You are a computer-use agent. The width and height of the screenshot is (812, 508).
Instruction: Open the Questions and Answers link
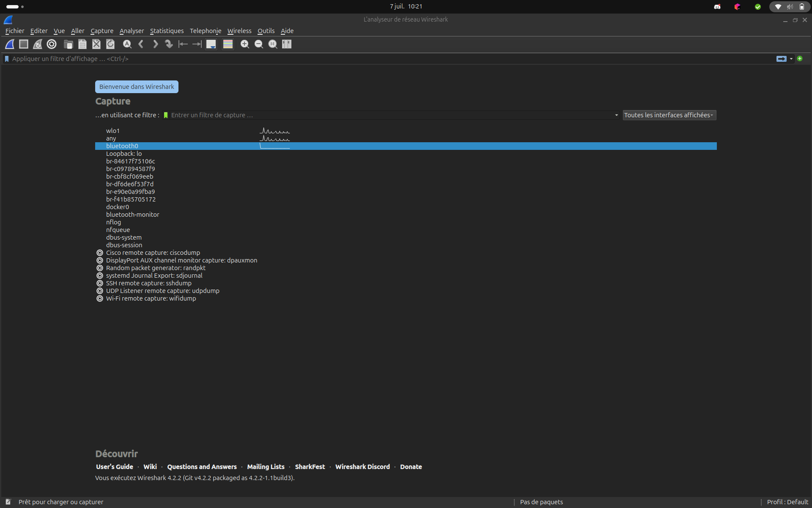pyautogui.click(x=202, y=467)
